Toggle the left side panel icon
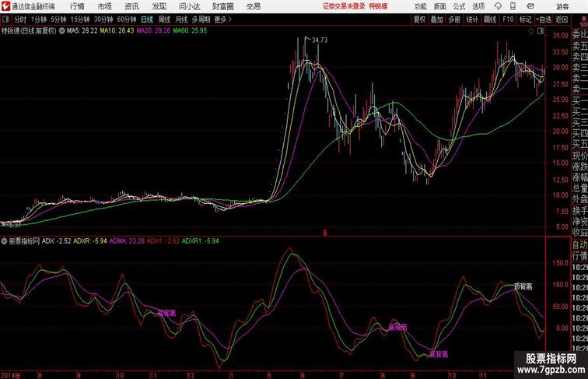The width and height of the screenshot is (588, 379). (5, 19)
